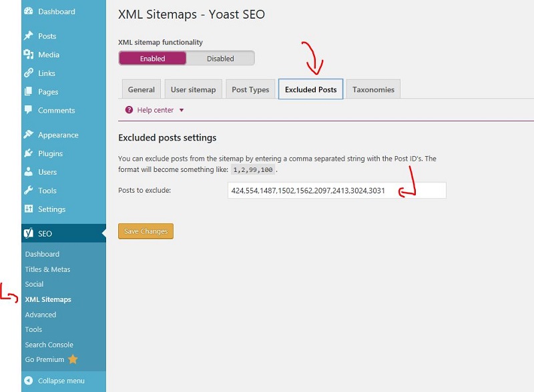This screenshot has height=392, width=534.
Task: Click the Posts to exclude label
Action: click(x=144, y=190)
